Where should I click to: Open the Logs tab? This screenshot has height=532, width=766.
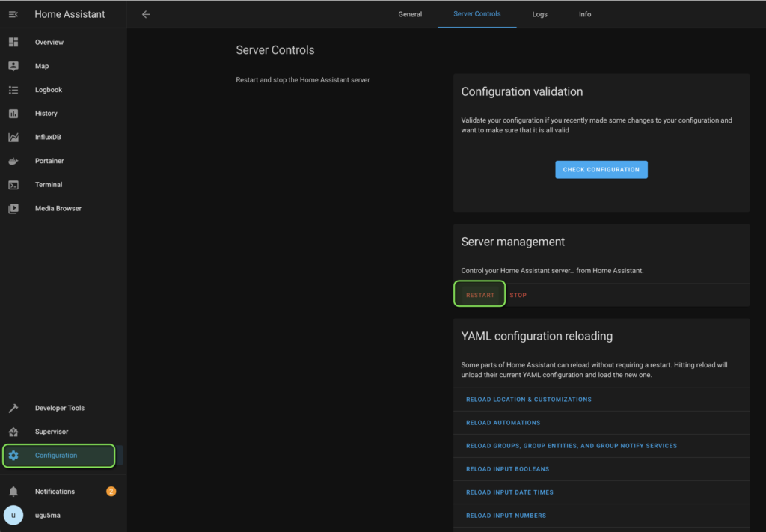[x=539, y=14]
